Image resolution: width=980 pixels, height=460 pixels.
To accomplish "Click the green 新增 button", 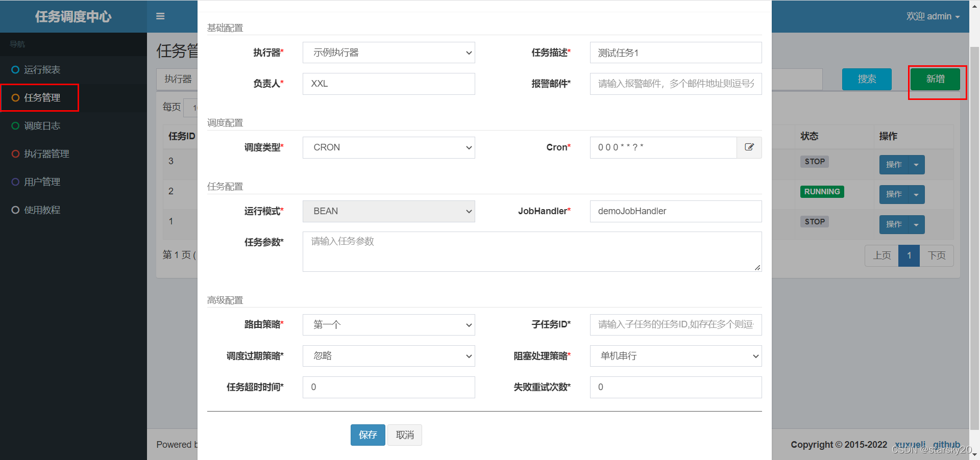I will [936, 79].
